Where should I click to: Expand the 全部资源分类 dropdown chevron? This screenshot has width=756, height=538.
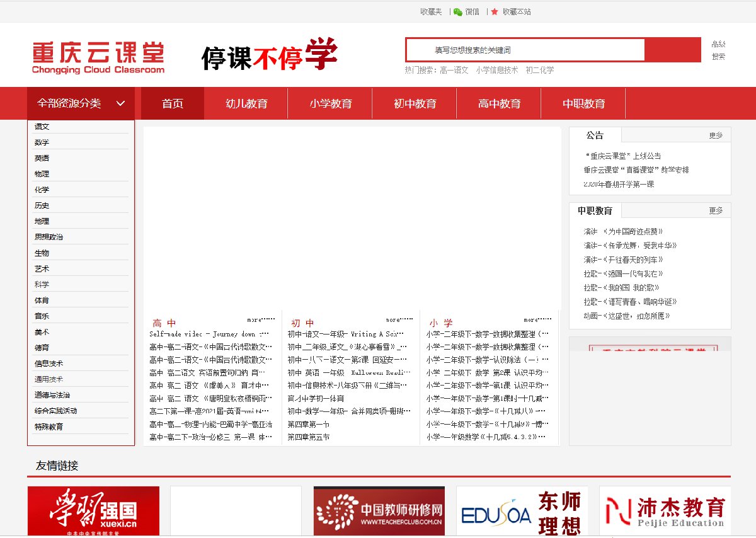(121, 104)
